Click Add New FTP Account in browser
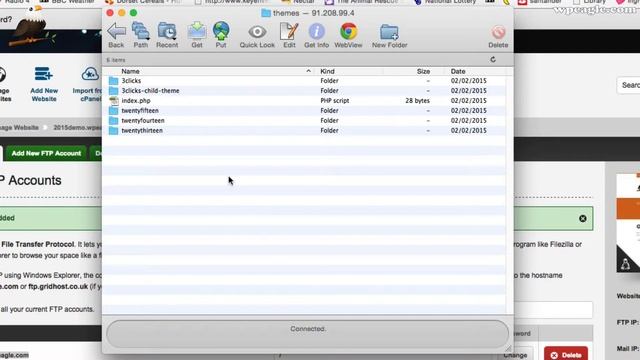The height and width of the screenshot is (360, 640). pyautogui.click(x=46, y=153)
